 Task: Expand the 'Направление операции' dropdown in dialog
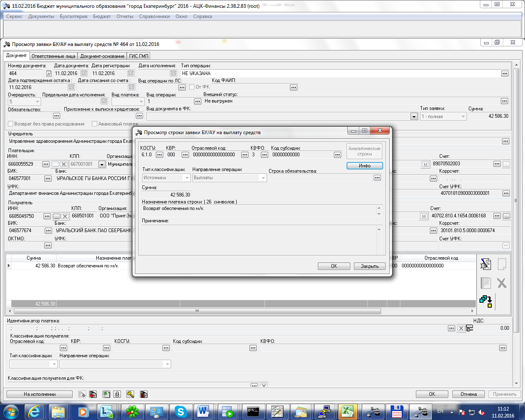coord(263,178)
